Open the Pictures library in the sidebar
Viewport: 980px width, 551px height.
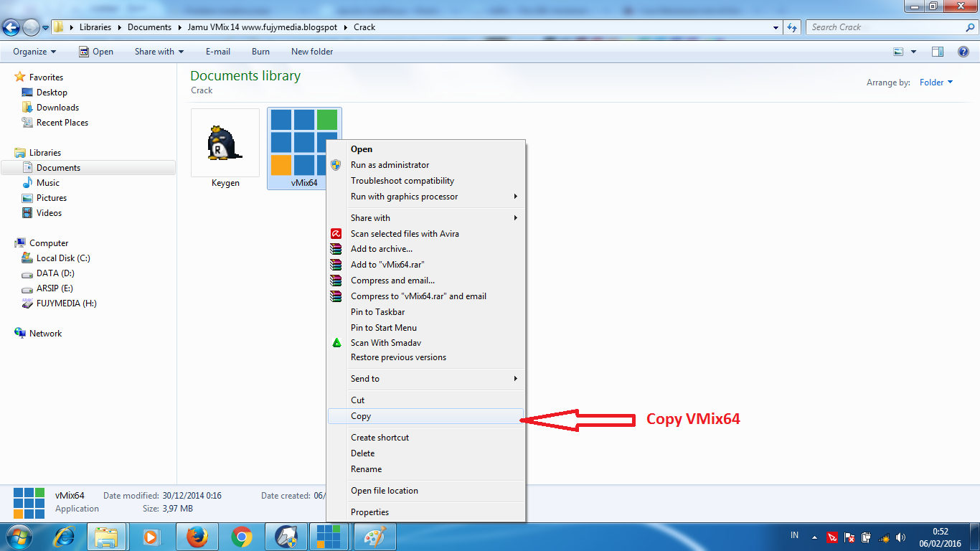52,198
